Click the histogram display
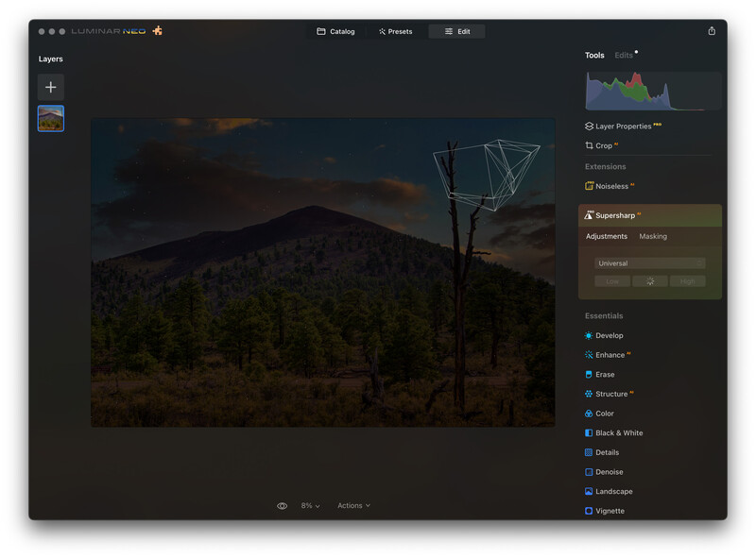Image resolution: width=756 pixels, height=558 pixels. 653,91
